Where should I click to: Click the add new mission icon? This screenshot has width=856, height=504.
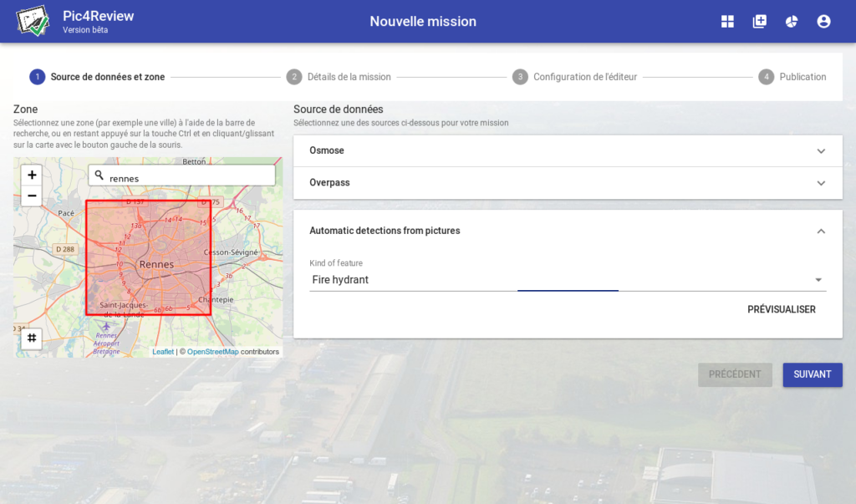(759, 22)
